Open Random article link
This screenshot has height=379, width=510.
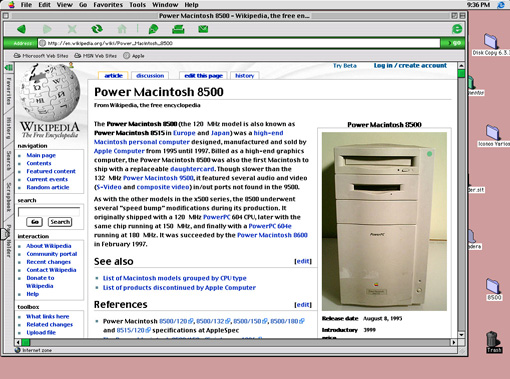[48, 187]
